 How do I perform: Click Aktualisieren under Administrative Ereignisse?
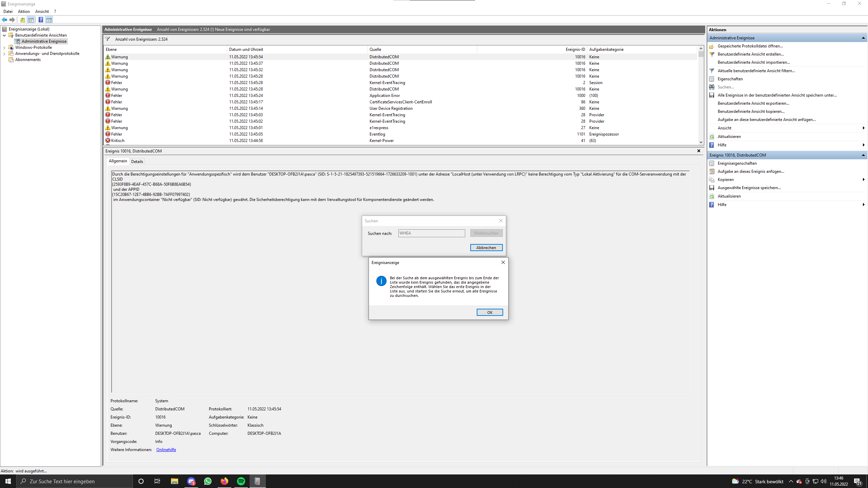tap(729, 137)
